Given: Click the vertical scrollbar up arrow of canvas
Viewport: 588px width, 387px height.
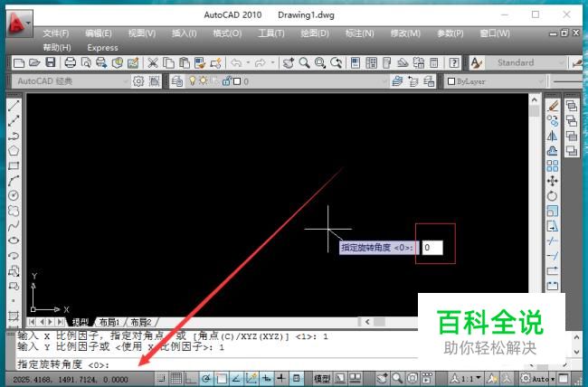Looking at the screenshot, I should (x=535, y=99).
